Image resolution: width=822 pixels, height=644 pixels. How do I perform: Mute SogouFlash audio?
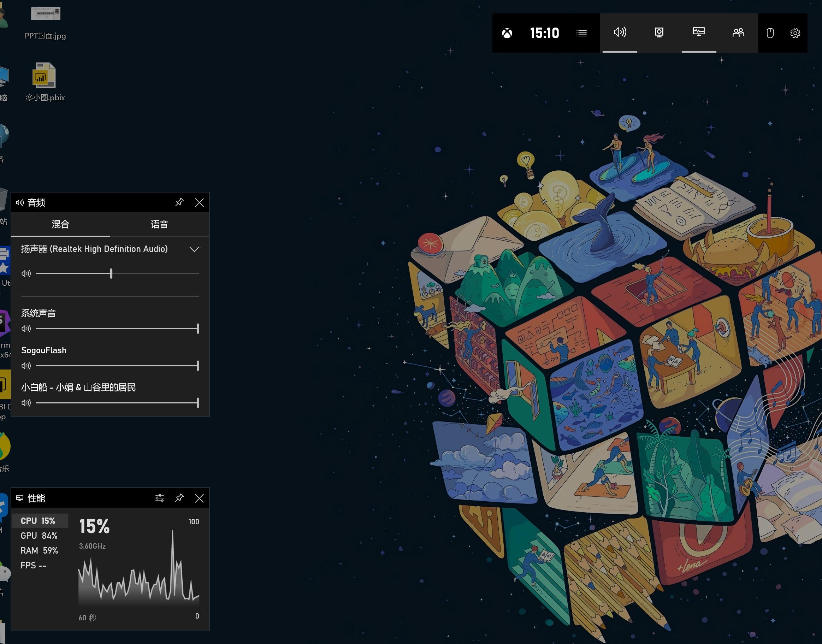(26, 366)
